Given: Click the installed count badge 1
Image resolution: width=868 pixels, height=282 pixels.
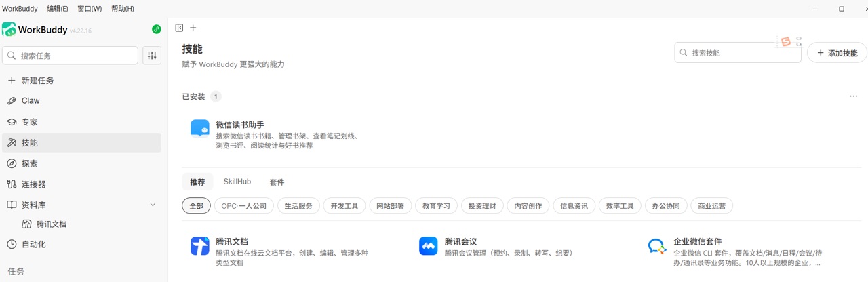Looking at the screenshot, I should [x=216, y=97].
